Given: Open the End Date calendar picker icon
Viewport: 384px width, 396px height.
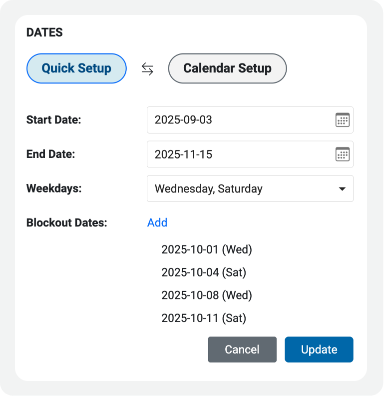Looking at the screenshot, I should click(x=342, y=154).
